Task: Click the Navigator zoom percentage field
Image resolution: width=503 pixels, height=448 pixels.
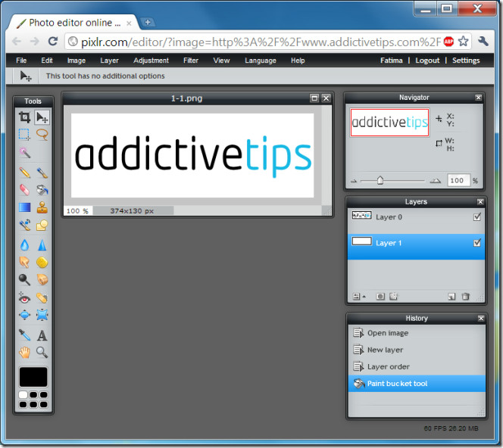Action: coord(458,180)
